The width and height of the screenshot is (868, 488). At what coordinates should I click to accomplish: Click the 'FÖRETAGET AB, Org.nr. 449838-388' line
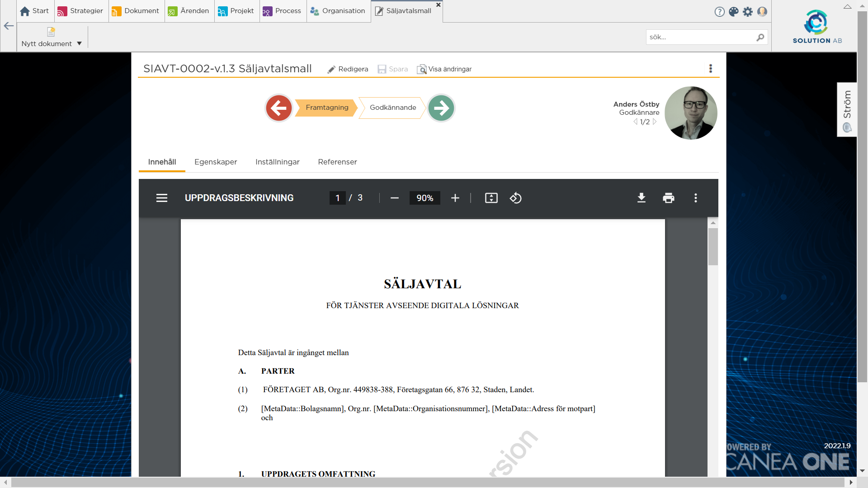click(x=398, y=389)
